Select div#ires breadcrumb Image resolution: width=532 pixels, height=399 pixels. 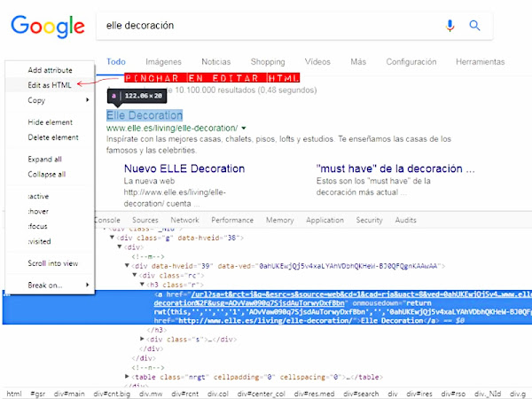419,394
